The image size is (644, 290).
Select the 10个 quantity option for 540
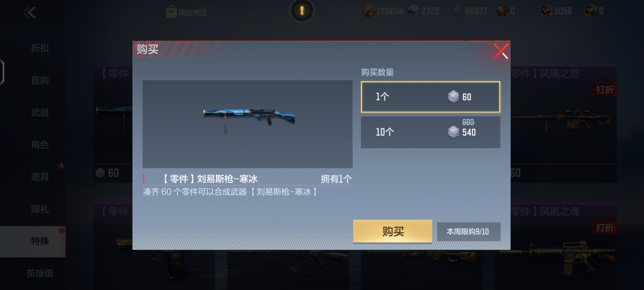(x=430, y=132)
